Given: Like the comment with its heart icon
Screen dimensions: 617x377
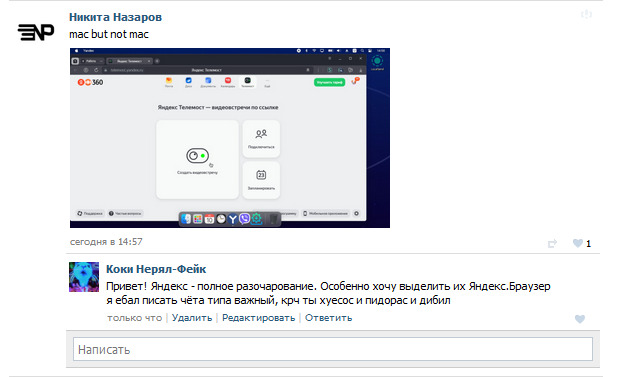Looking at the screenshot, I should (580, 319).
